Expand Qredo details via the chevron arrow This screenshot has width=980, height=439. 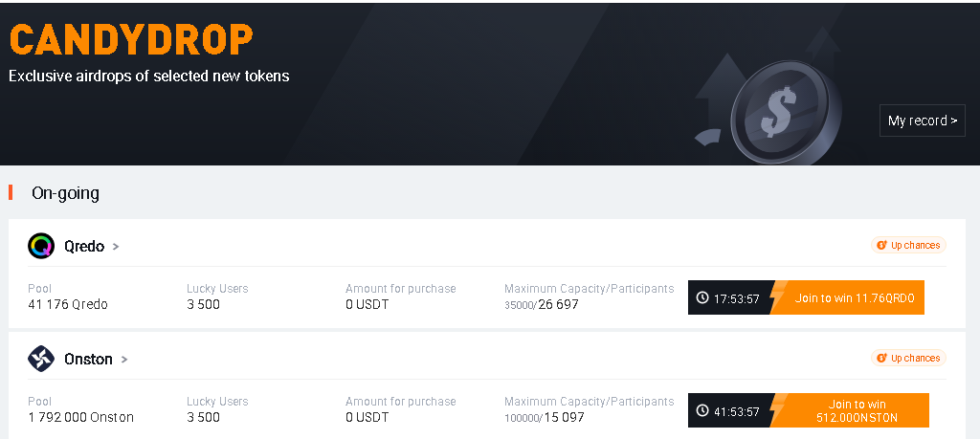tap(116, 247)
